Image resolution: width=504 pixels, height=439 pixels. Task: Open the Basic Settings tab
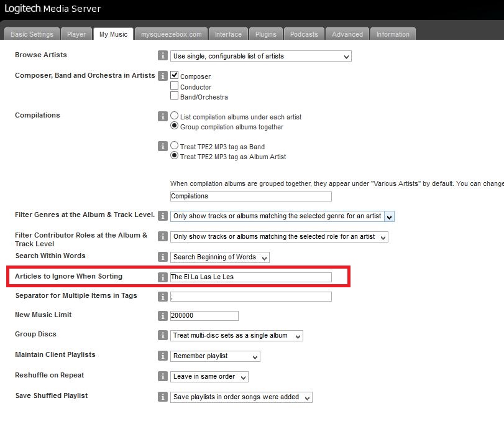32,34
